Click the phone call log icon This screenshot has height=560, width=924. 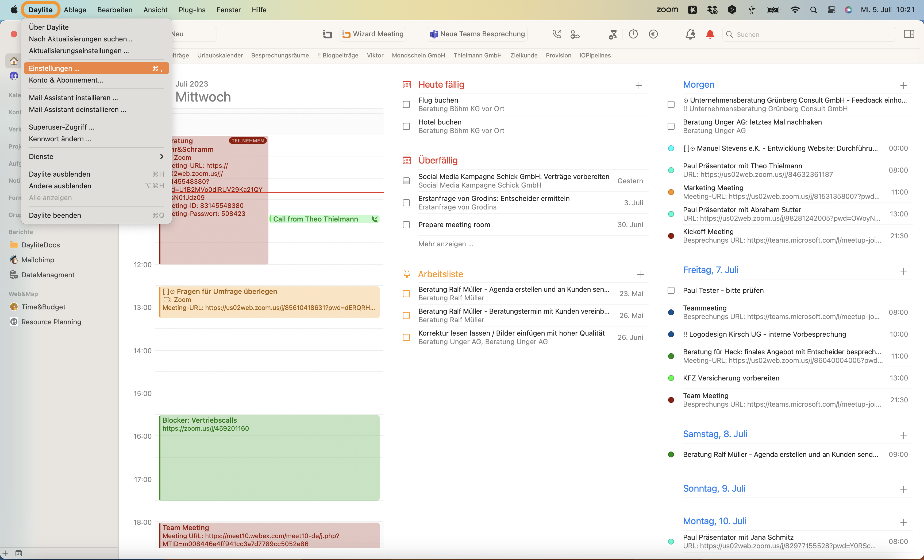point(556,34)
